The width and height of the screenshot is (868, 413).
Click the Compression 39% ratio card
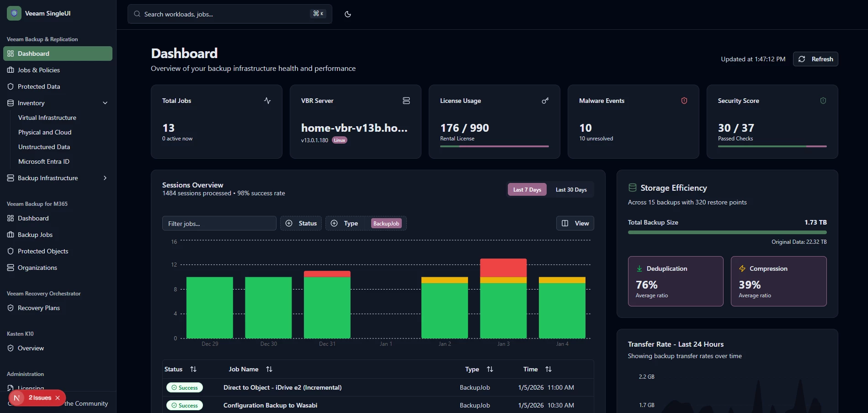coord(779,281)
